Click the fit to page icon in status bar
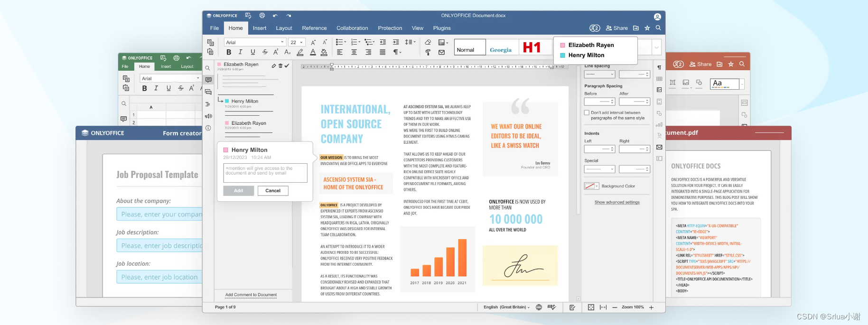Screen dimensions: 868x325 (x=591, y=307)
